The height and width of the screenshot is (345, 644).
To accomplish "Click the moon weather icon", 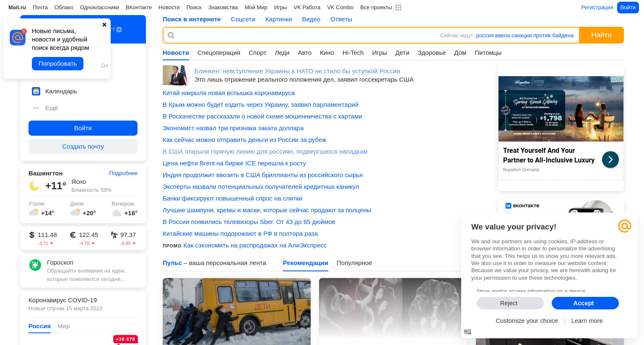I will click(34, 185).
